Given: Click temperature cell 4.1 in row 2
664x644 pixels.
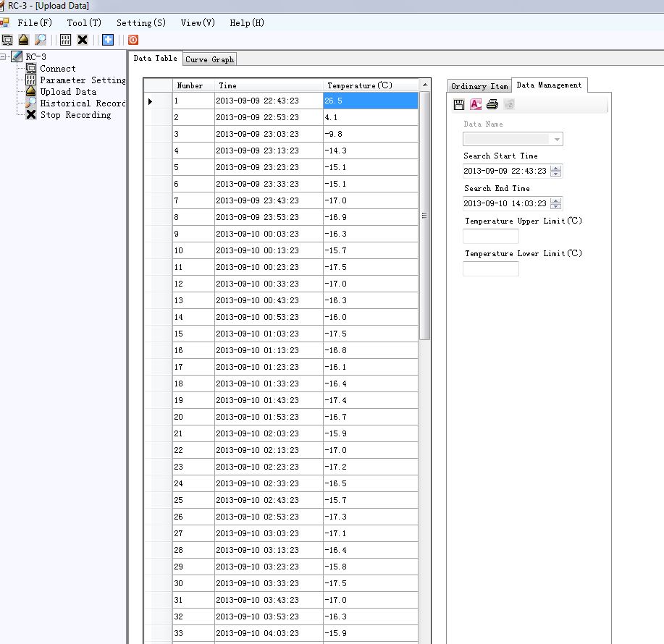Looking at the screenshot, I should (x=371, y=117).
